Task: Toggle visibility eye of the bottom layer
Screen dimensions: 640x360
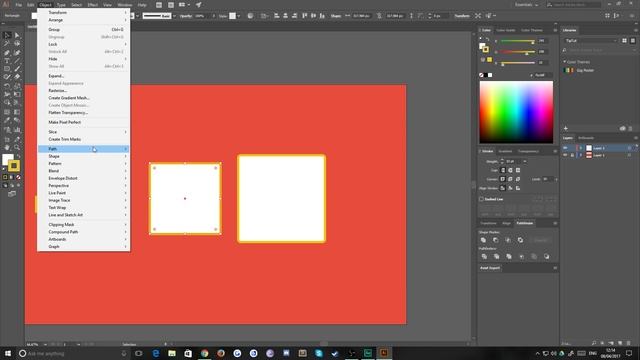Action: [x=565, y=155]
